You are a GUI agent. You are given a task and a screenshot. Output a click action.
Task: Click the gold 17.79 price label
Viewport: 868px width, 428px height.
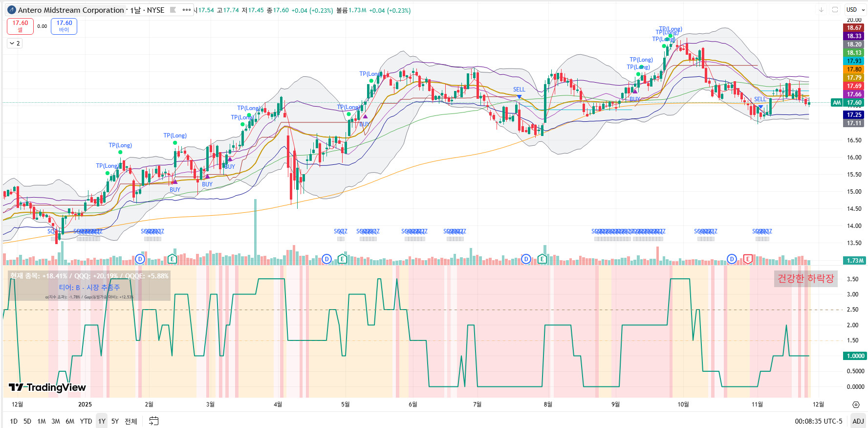coord(854,78)
